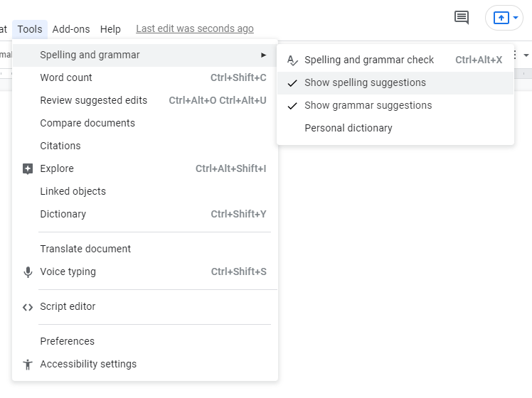Click the three-dot more options icon
Screen dimensions: 532x398
click(x=515, y=55)
